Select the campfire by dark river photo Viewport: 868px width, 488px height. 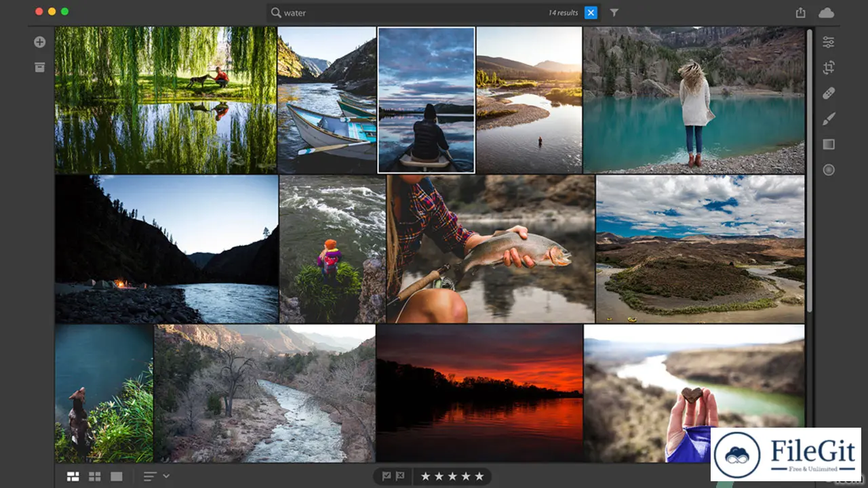point(167,249)
